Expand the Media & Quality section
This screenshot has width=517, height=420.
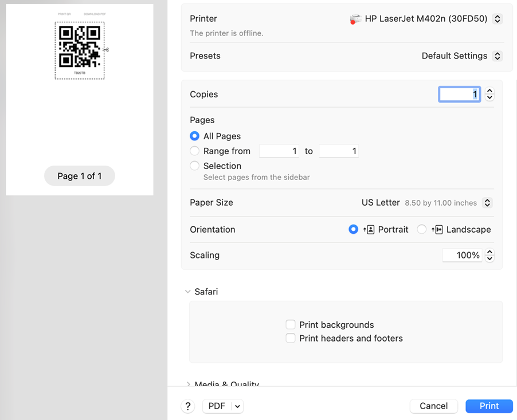coord(188,384)
